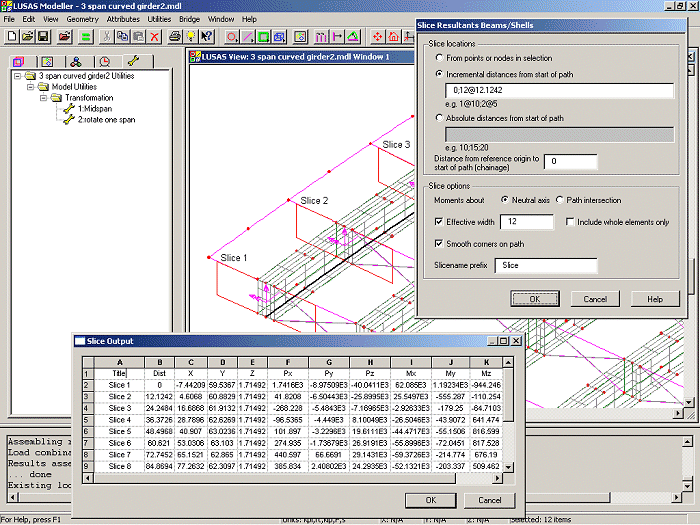Click the Cut scissors icon
The height and width of the screenshot is (525, 700).
click(107, 37)
